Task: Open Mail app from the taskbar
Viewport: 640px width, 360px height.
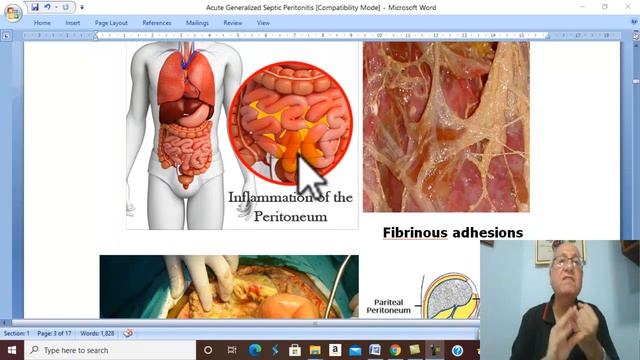Action: [x=355, y=350]
